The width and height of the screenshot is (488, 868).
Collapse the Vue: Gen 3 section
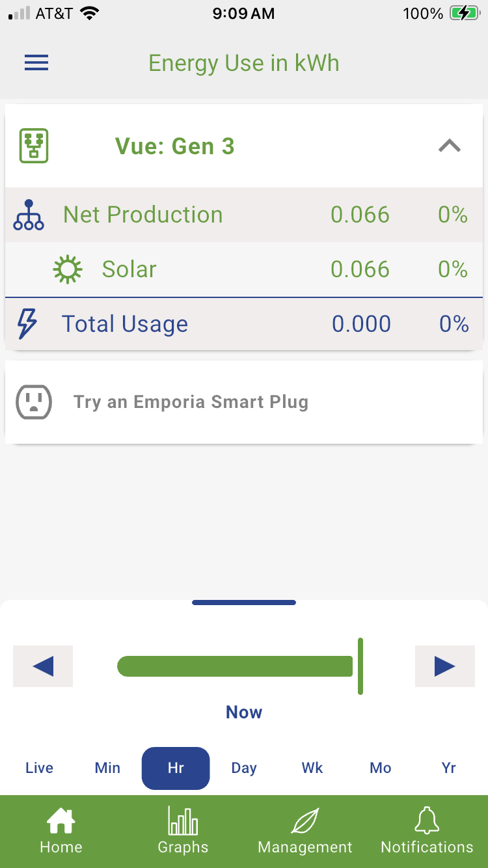tap(450, 146)
